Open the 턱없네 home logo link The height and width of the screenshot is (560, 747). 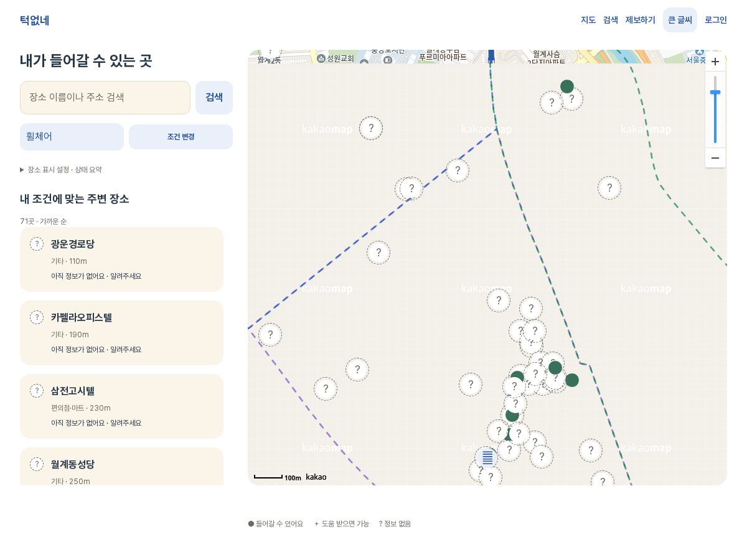pyautogui.click(x=34, y=20)
